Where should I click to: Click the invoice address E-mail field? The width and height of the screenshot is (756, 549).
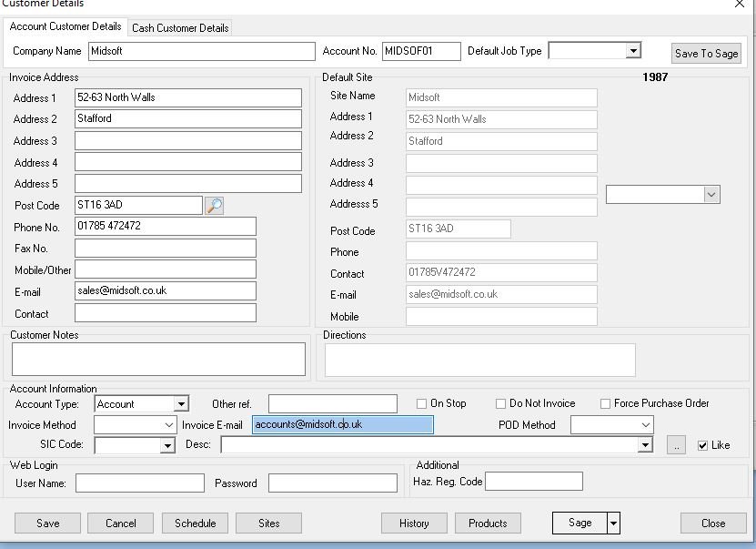(x=166, y=291)
